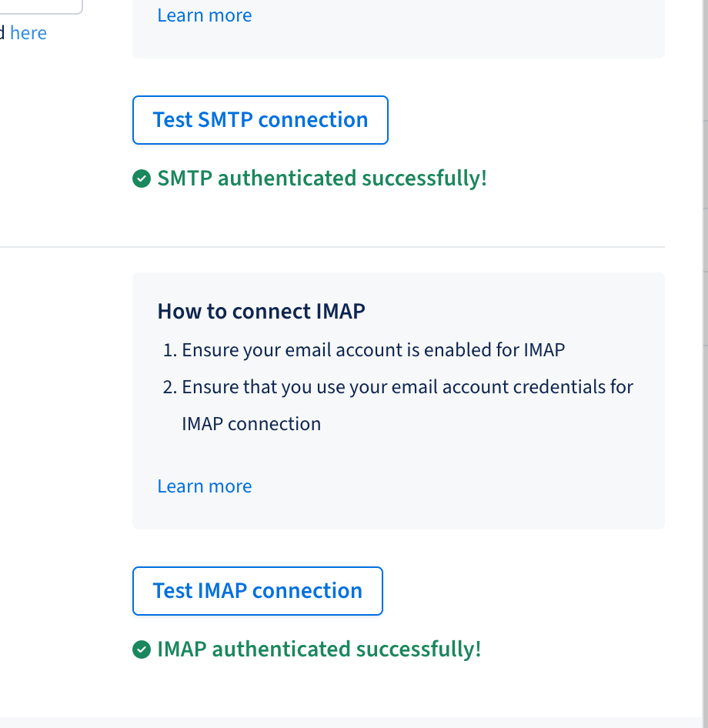Click the gray footer strip at page bottom

point(354,723)
